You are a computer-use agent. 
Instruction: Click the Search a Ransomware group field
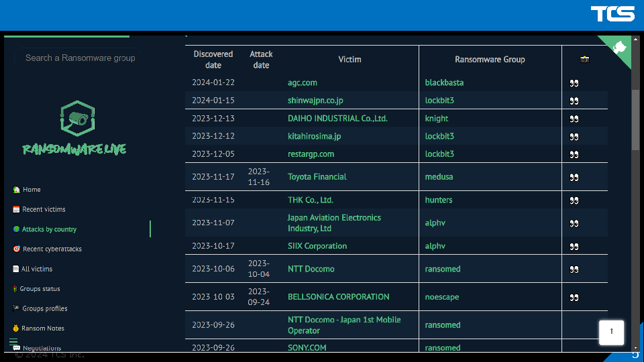80,58
